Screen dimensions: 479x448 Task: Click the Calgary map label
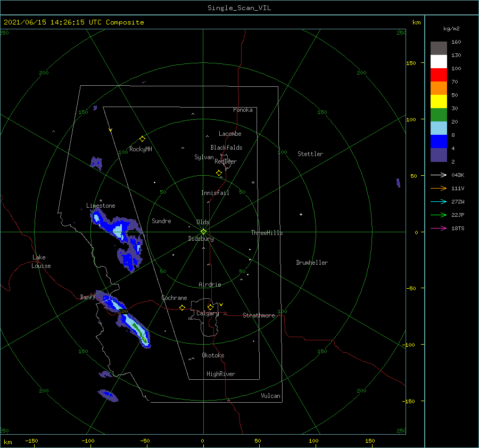tap(208, 313)
